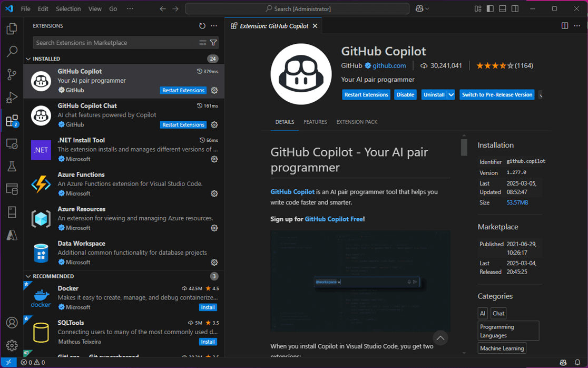Go forward with the navigation arrow

[x=175, y=8]
